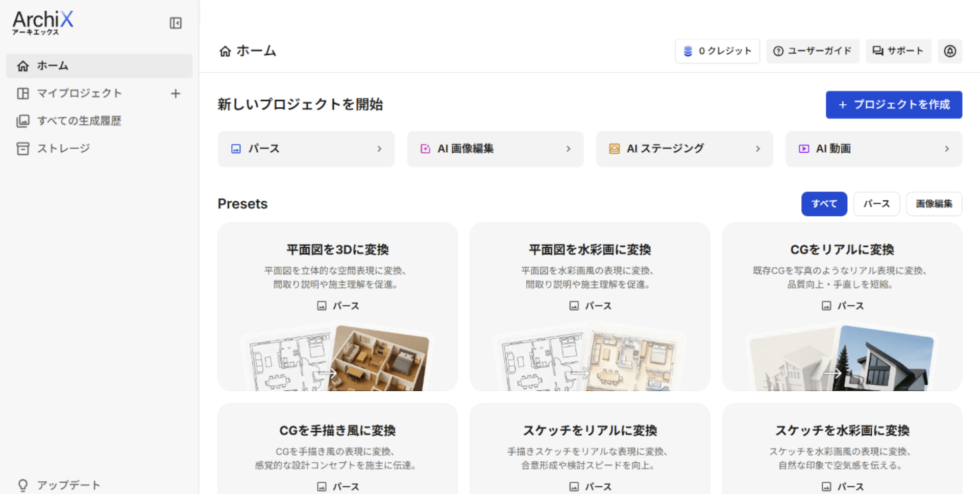Screen dimensions: 980x494
Task: Open the CGを手描き風に変換 preset
Action: (x=337, y=449)
